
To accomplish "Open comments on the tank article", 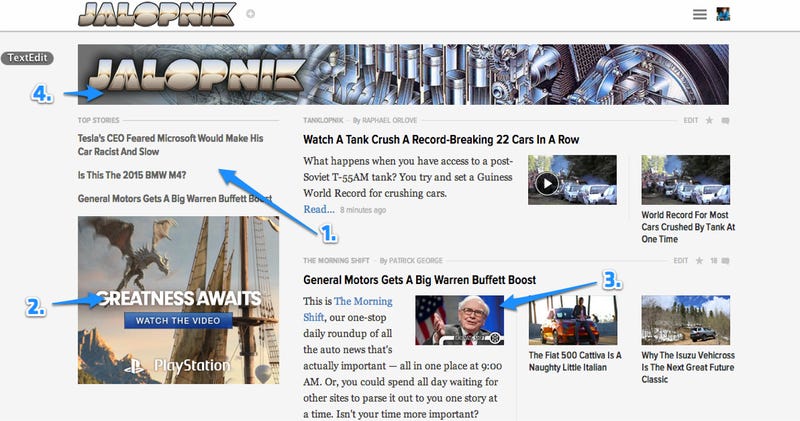I will point(725,121).
